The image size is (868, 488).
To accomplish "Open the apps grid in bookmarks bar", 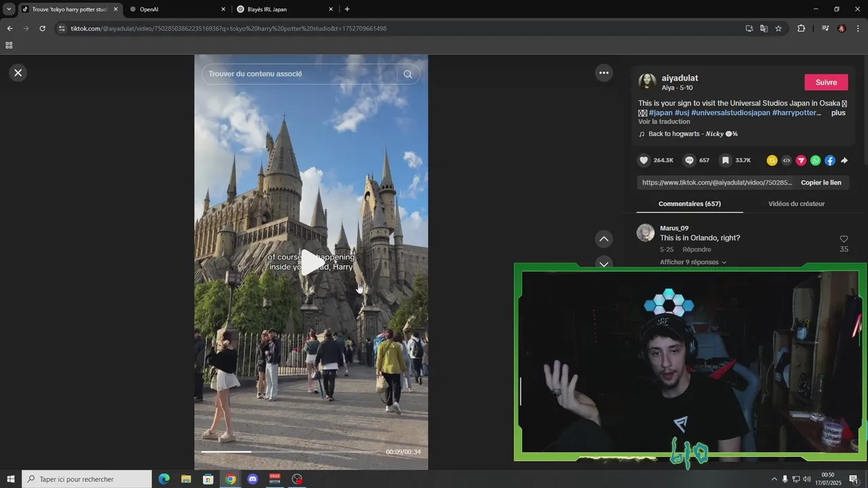I will [x=9, y=45].
